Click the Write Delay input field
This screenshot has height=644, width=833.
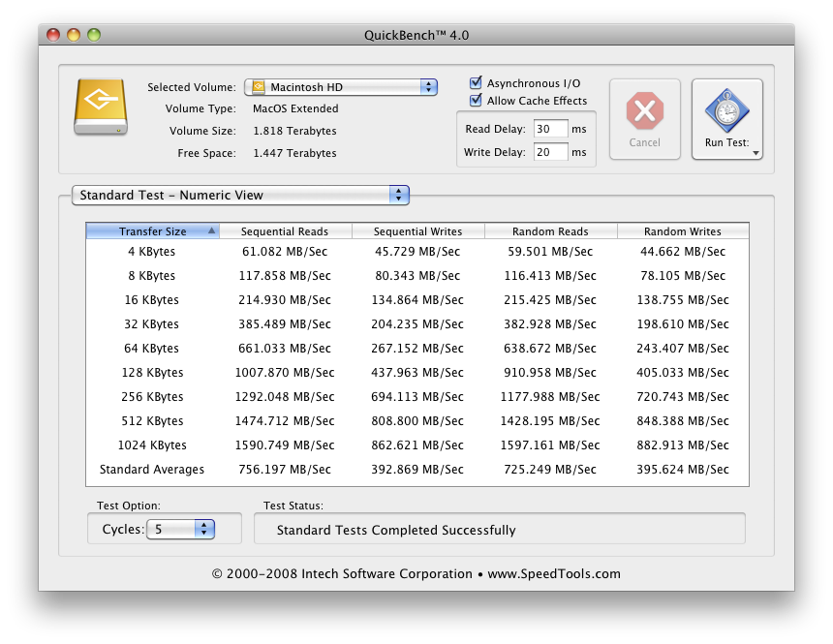tap(551, 152)
